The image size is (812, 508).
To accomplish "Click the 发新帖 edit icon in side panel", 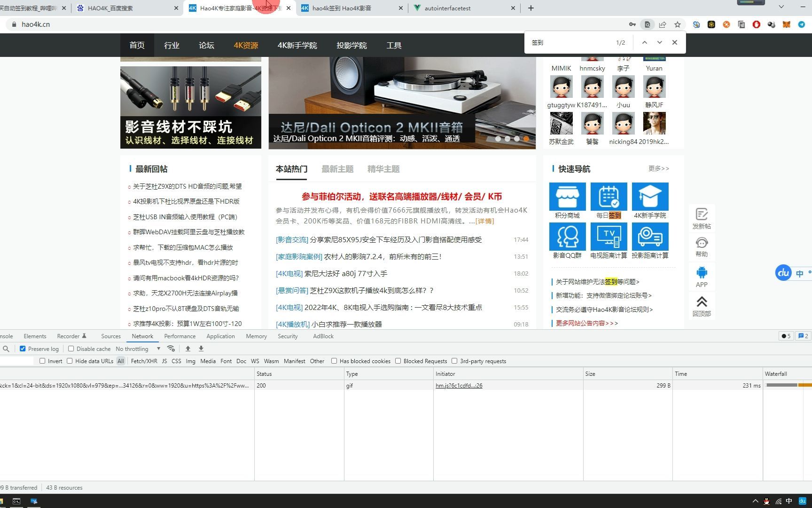I will [x=702, y=214].
